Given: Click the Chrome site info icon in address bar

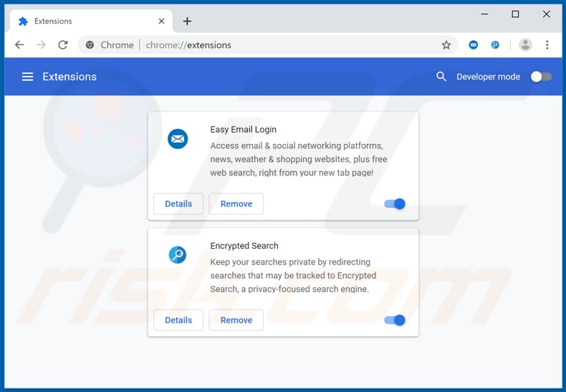Looking at the screenshot, I should (x=90, y=44).
